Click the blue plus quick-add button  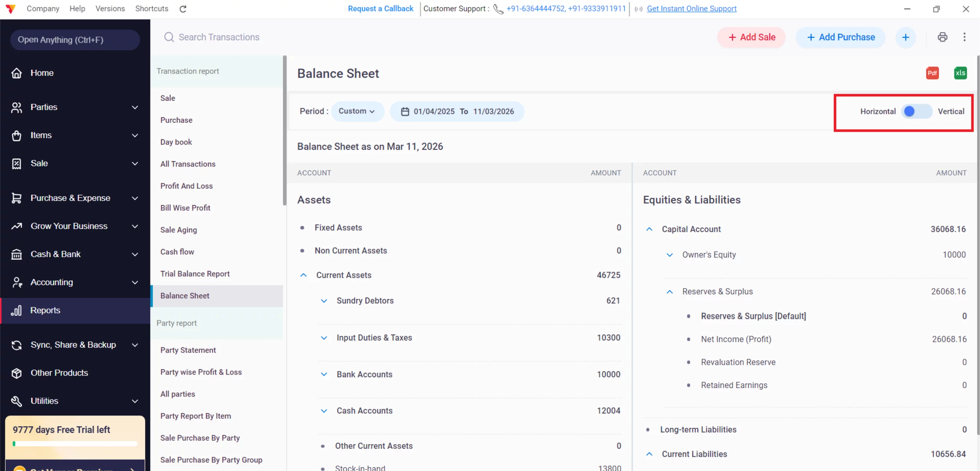tap(905, 37)
